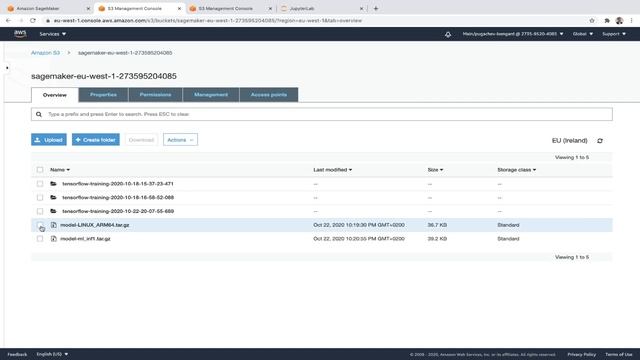Click file icon of model-ml_inf1.tar.gz
This screenshot has width=640, height=360.
point(53,239)
